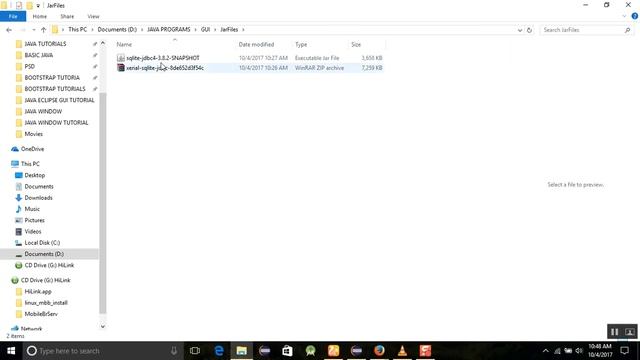Screen dimensions: 640x360
Task: Open BOOTSTRAP TUTORIA folder in sidebar
Action: point(52,78)
